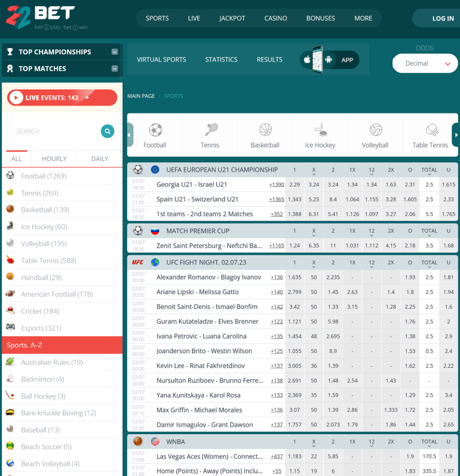The height and width of the screenshot is (476, 460).
Task: Click EU flag in UEFA U21 header
Action: (x=155, y=169)
